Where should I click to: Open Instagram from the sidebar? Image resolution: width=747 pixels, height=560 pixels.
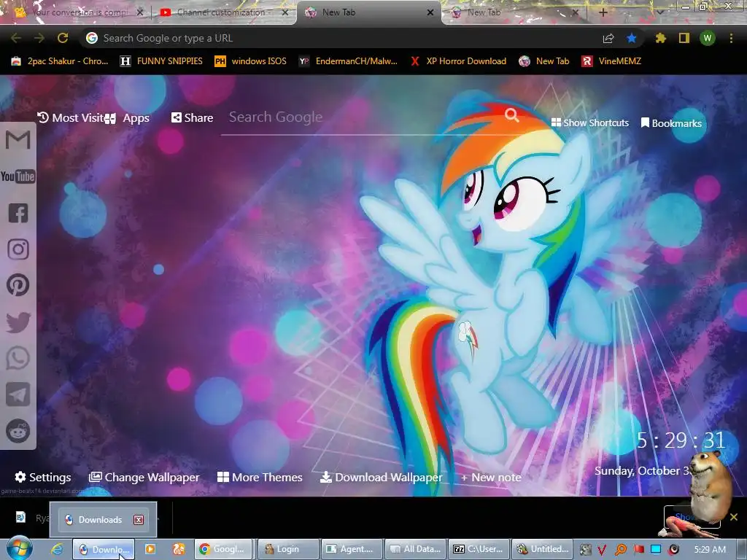point(18,249)
